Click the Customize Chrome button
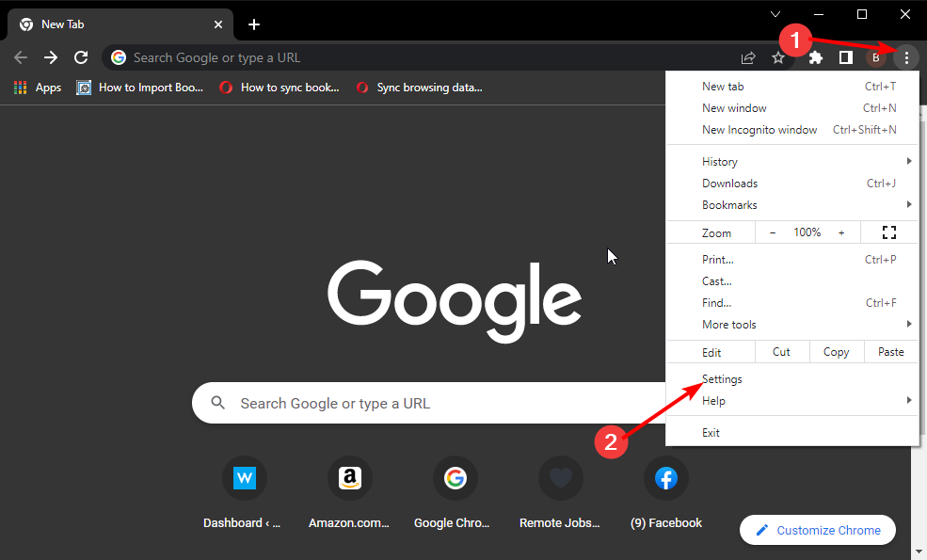927x560 pixels. tap(818, 530)
